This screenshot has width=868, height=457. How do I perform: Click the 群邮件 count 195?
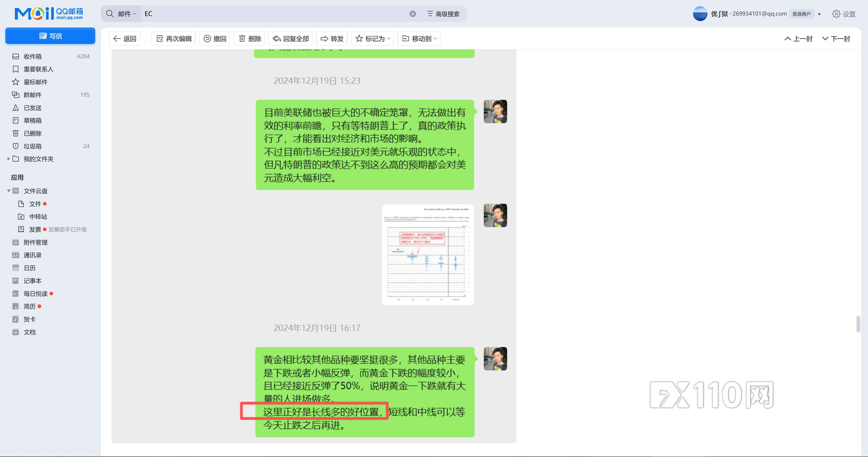pyautogui.click(x=85, y=95)
